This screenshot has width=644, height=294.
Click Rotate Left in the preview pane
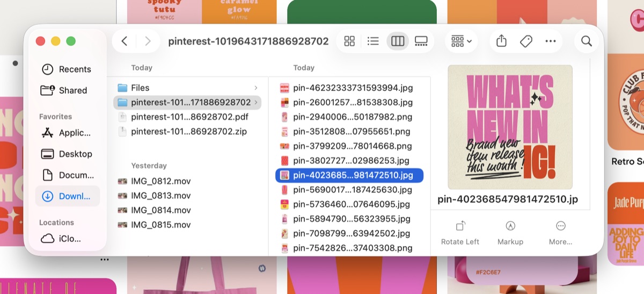[460, 233]
